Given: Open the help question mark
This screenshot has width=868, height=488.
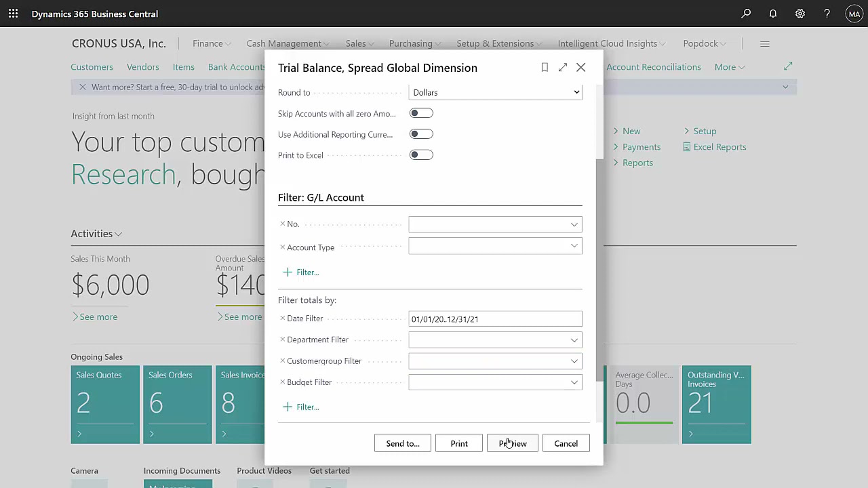Looking at the screenshot, I should pyautogui.click(x=827, y=14).
